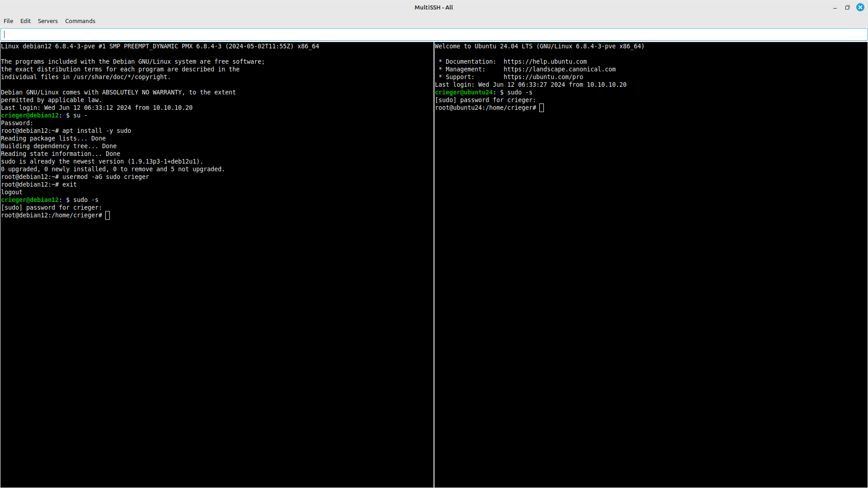
Task: Click 'Debian GNU/Linux comes with ABSOLUTELY NO WARRANTY' line
Action: coord(118,93)
